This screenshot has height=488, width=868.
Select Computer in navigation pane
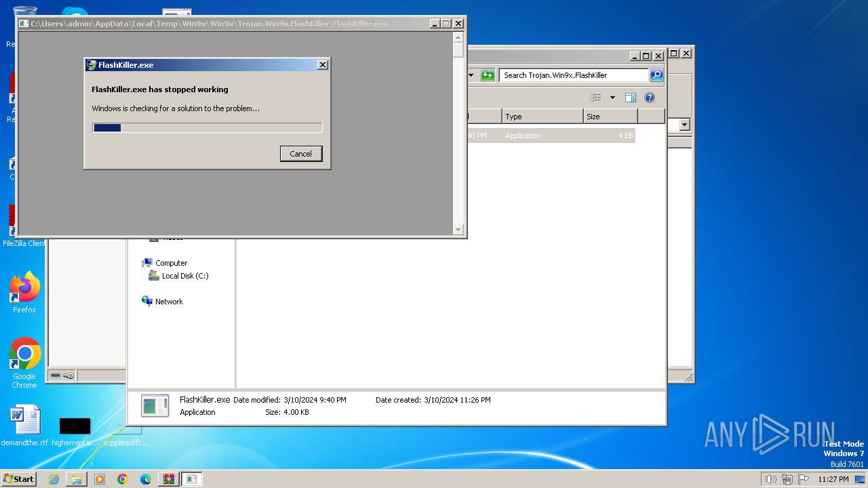click(x=171, y=263)
